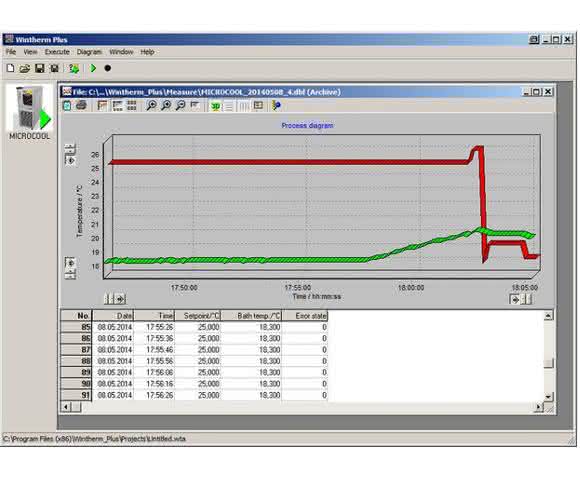Click the diagram properties icon
580x480 pixels.
coord(276,106)
